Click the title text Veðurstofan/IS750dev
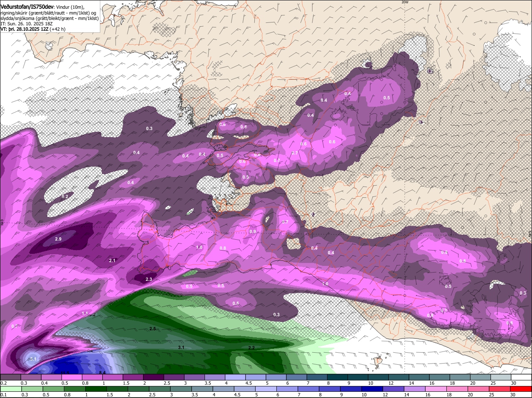The width and height of the screenshot is (532, 398). (x=27, y=7)
